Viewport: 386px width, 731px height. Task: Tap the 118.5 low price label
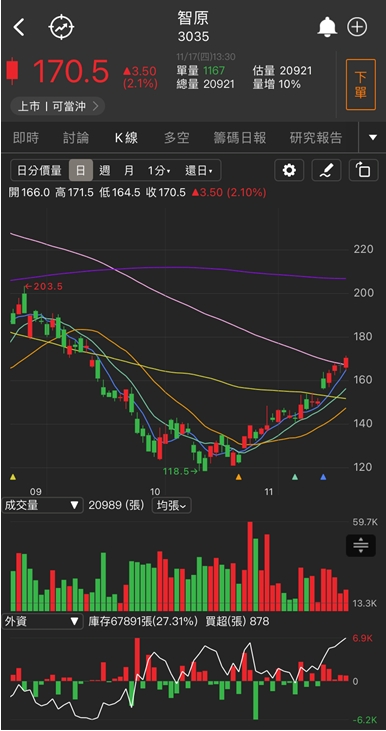pyautogui.click(x=180, y=471)
